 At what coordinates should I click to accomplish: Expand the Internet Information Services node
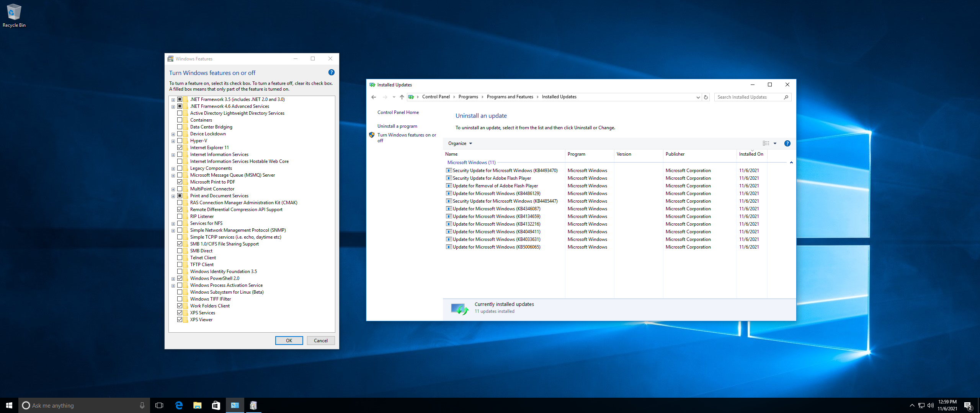pyautogui.click(x=173, y=155)
